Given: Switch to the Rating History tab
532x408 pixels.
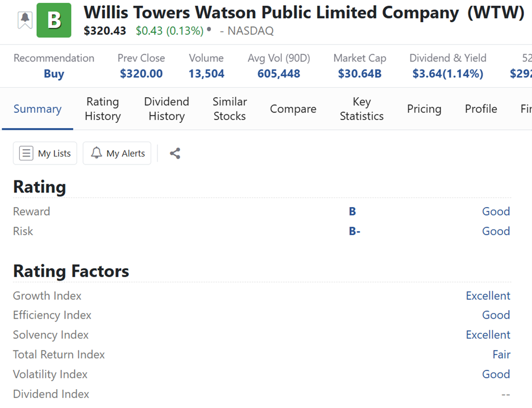Looking at the screenshot, I should point(102,109).
